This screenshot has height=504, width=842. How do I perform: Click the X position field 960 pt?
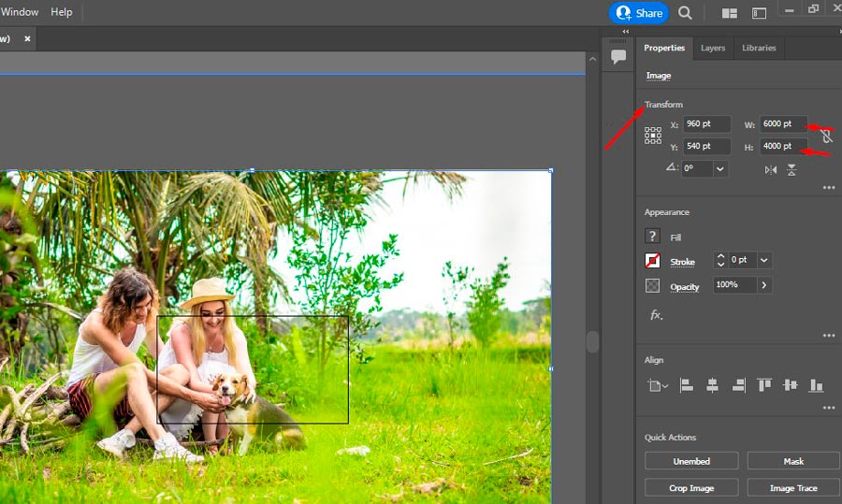[x=706, y=124]
